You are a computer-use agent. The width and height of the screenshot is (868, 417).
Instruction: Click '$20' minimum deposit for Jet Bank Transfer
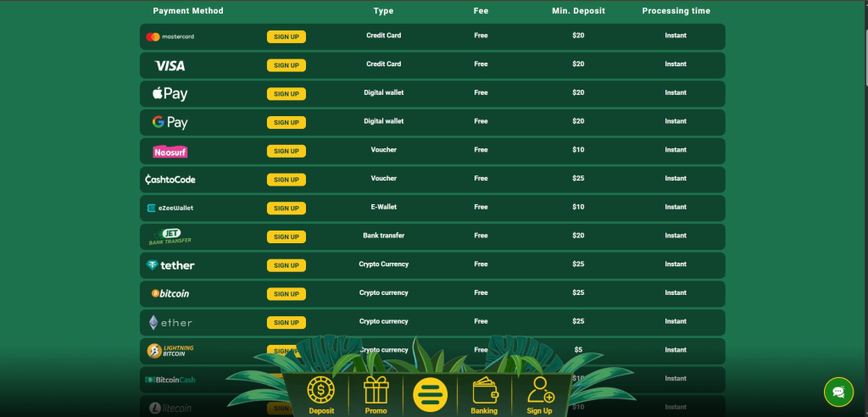tap(578, 236)
